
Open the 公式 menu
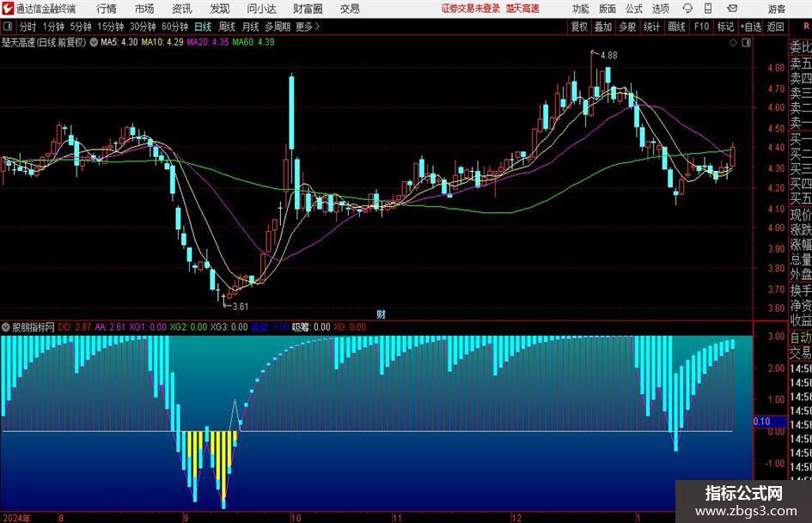coord(634,9)
